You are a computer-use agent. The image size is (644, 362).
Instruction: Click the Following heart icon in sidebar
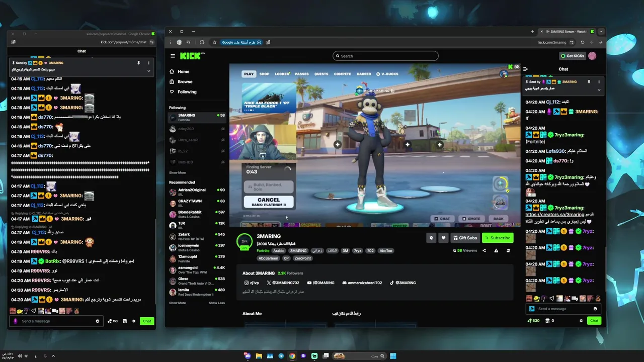click(172, 92)
